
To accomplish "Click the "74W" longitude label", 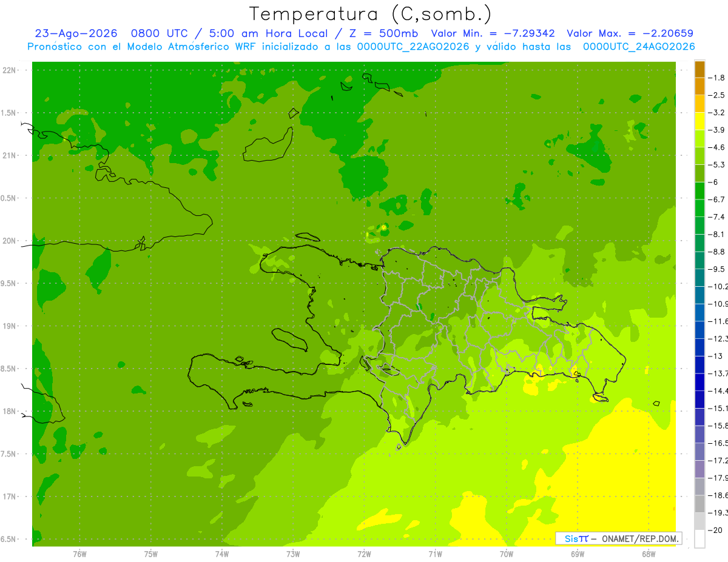I will point(221,554).
